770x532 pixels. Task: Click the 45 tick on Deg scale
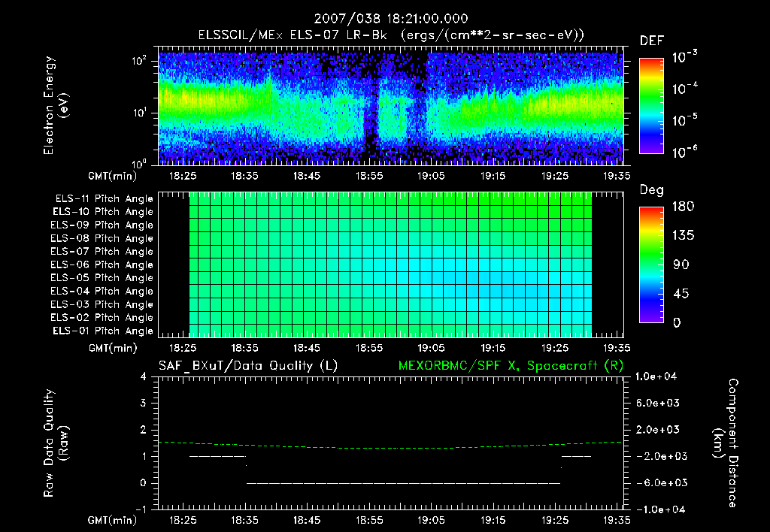[x=681, y=294]
